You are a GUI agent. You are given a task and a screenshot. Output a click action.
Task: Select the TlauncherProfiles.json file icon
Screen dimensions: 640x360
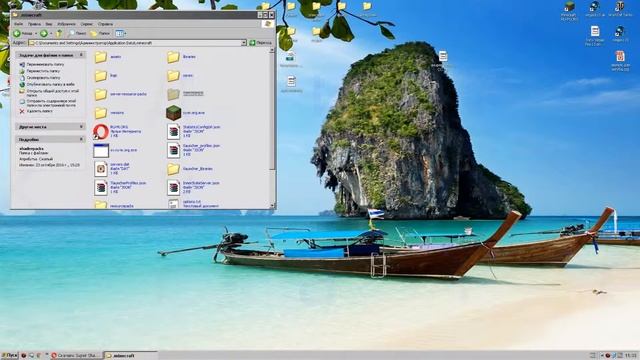point(101,187)
